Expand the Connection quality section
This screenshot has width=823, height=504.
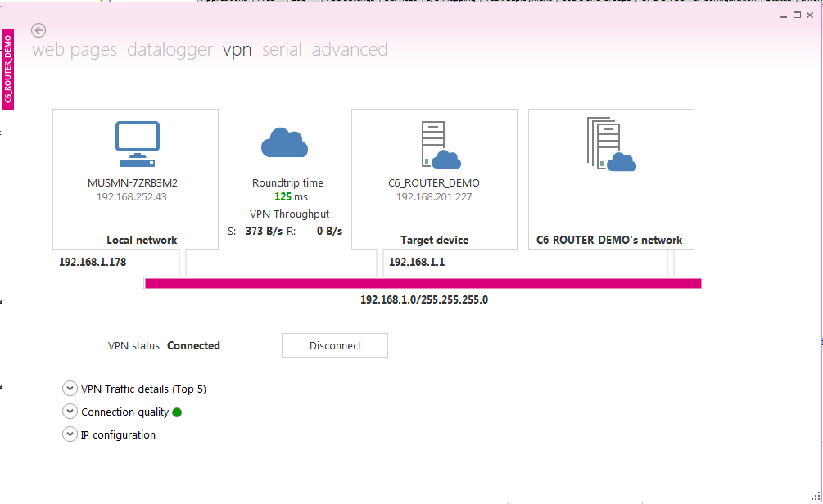click(x=70, y=412)
